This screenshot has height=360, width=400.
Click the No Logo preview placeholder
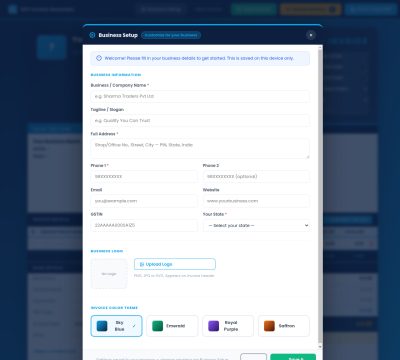(x=109, y=274)
